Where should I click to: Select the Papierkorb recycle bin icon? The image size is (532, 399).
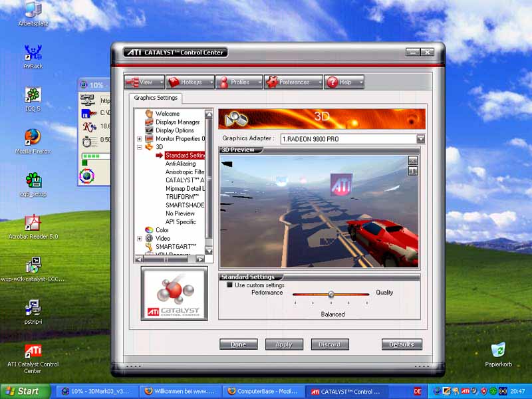tap(498, 354)
